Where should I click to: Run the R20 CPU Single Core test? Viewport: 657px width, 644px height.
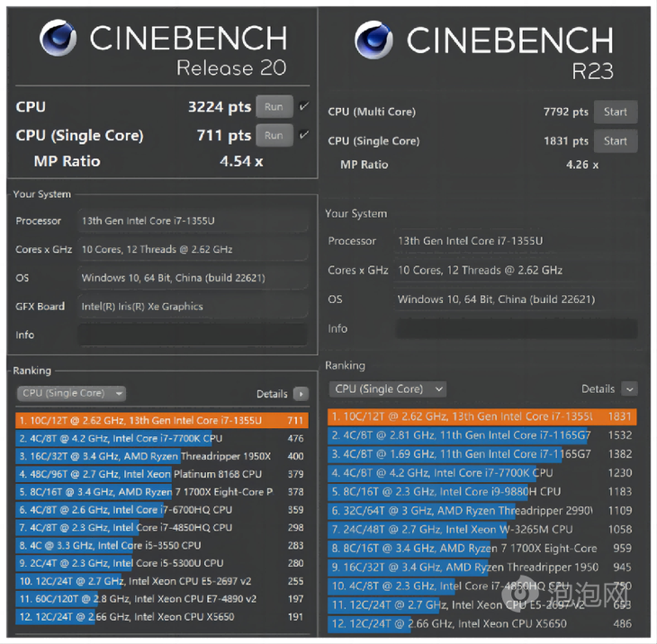coord(274,135)
